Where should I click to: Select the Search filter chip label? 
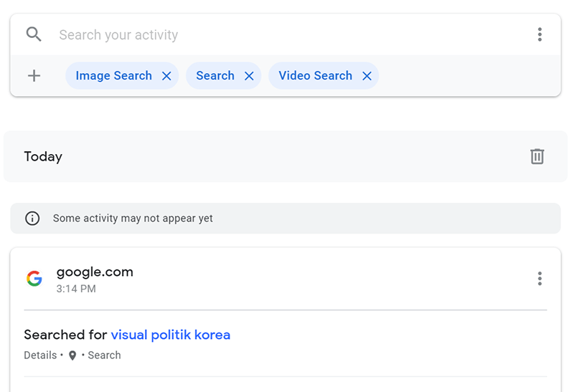(215, 75)
